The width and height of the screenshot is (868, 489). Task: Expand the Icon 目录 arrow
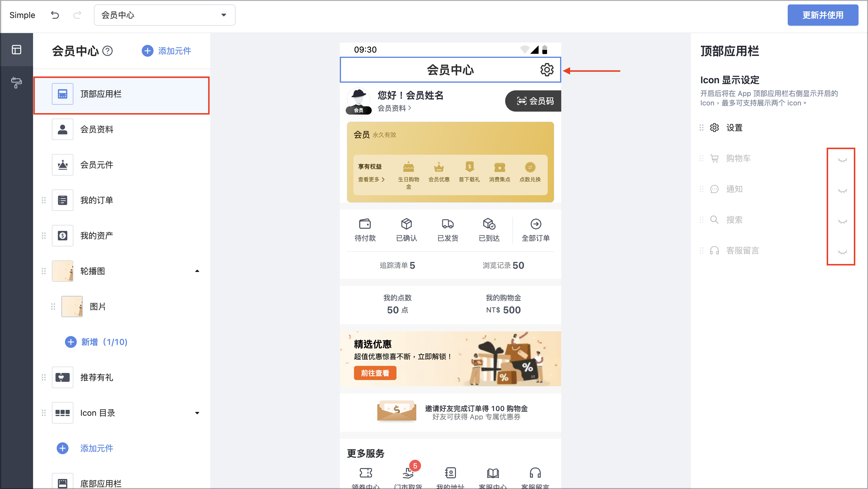tap(197, 413)
